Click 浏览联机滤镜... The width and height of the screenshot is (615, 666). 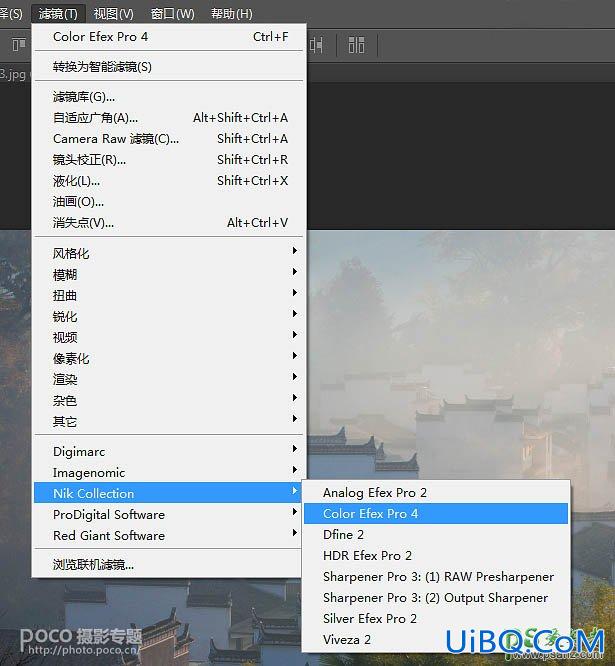click(x=169, y=565)
